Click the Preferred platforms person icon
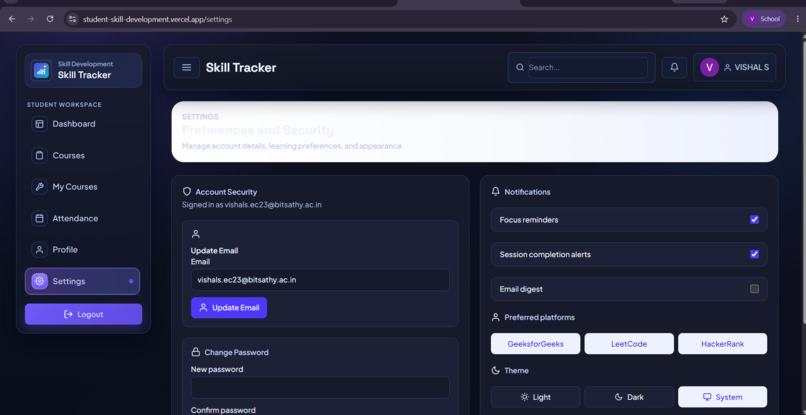806x415 pixels. (496, 317)
